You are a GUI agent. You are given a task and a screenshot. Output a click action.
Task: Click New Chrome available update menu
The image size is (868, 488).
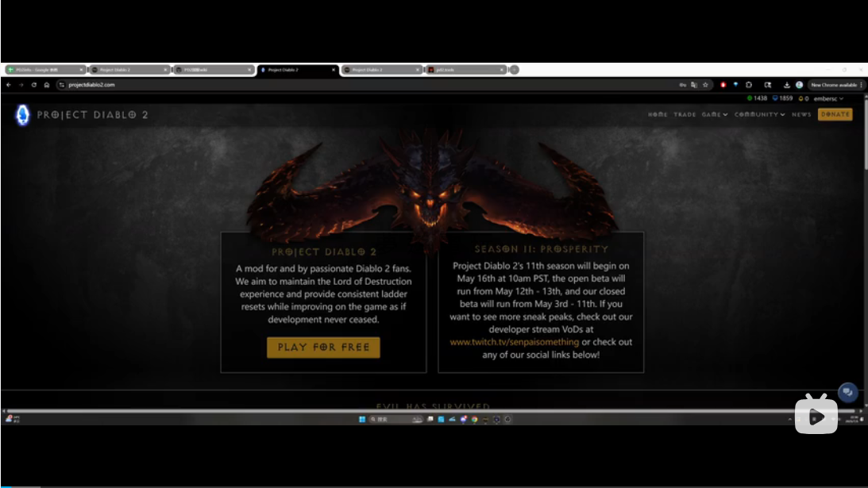(x=836, y=85)
